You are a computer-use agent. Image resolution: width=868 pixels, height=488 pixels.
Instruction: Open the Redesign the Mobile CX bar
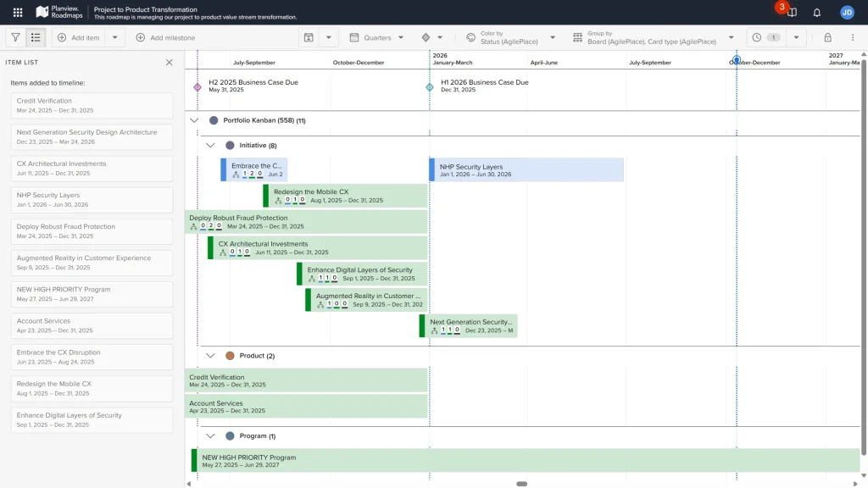[x=346, y=196]
